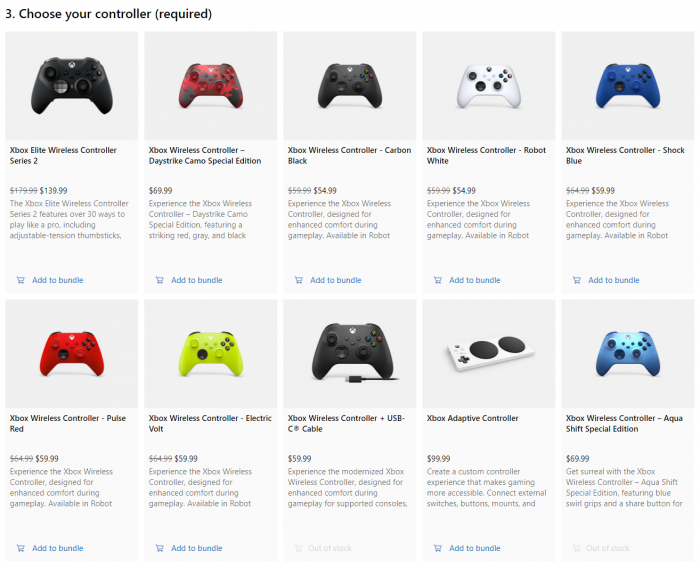Click cart icon under Elite Series 2 controller

coord(20,280)
